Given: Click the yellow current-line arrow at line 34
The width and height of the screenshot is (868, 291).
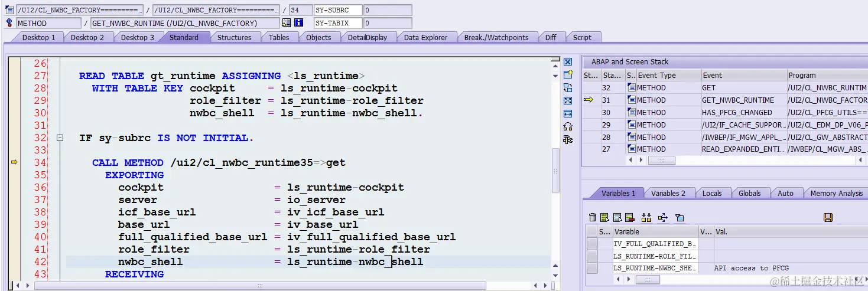Looking at the screenshot, I should click(x=15, y=162).
